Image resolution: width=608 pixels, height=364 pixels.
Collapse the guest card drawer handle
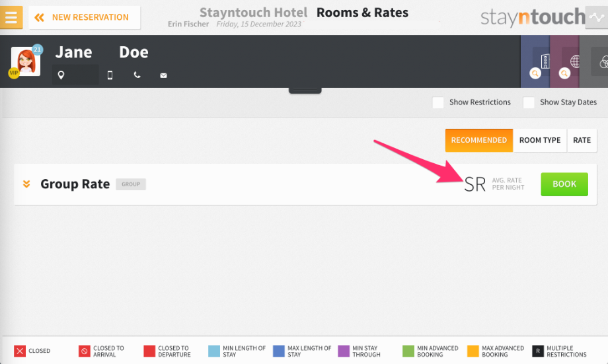(305, 91)
